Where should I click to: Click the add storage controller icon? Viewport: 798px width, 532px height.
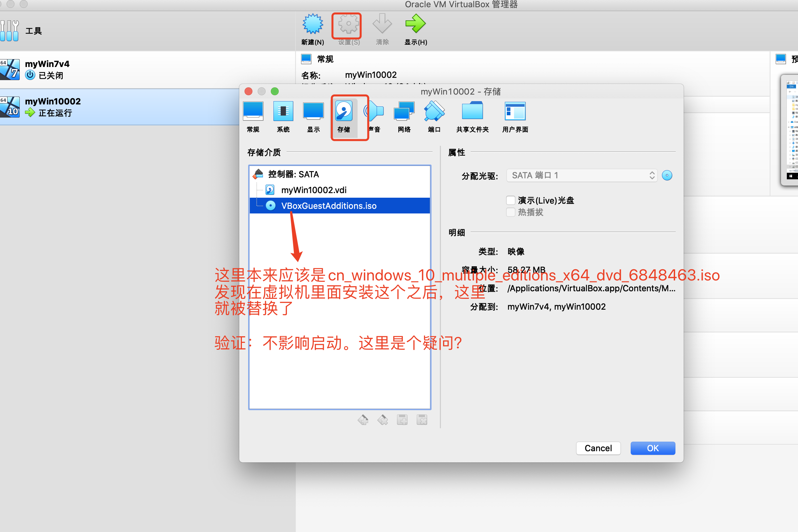[x=363, y=420]
